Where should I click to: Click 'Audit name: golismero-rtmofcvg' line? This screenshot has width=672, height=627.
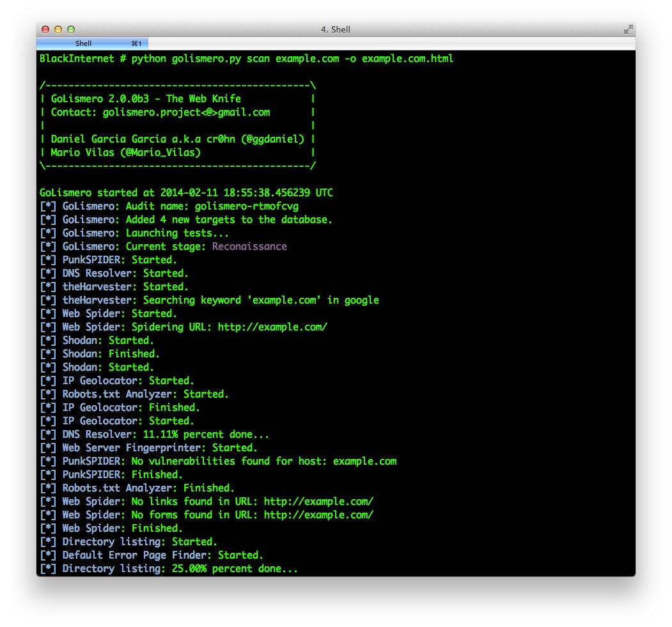[x=169, y=206]
